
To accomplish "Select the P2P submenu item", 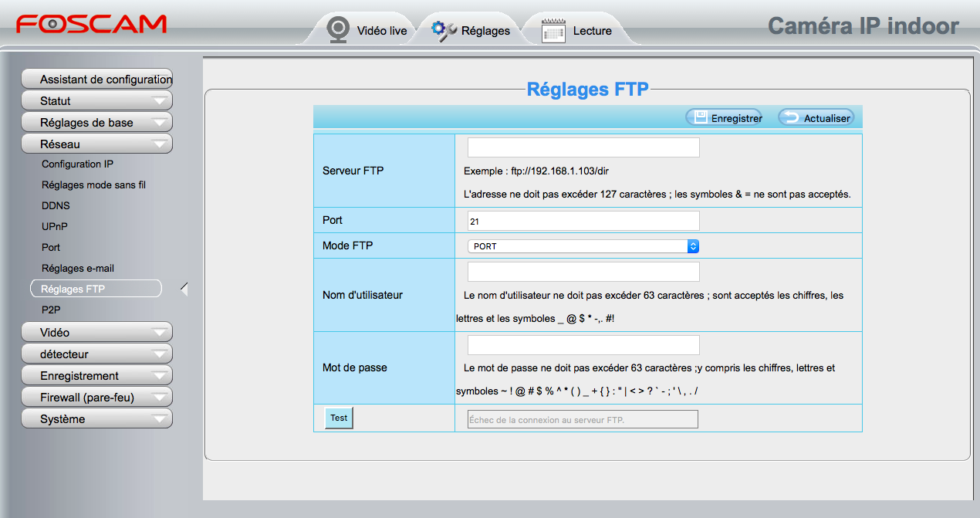I will click(51, 310).
